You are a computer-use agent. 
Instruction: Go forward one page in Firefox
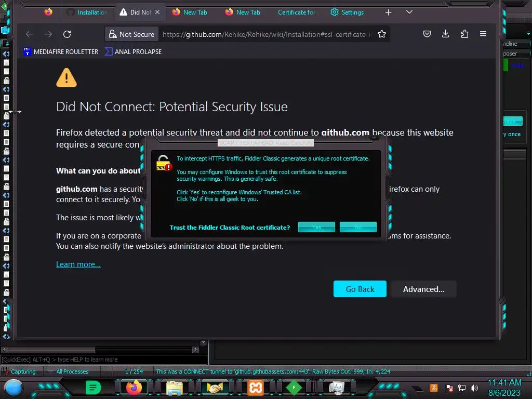tap(48, 34)
